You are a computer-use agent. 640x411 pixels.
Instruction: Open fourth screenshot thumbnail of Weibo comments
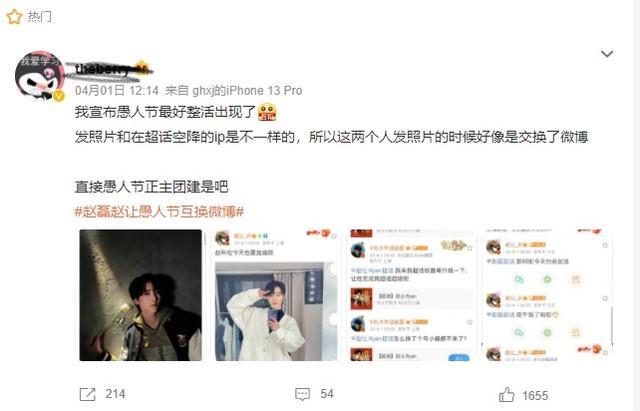547,295
